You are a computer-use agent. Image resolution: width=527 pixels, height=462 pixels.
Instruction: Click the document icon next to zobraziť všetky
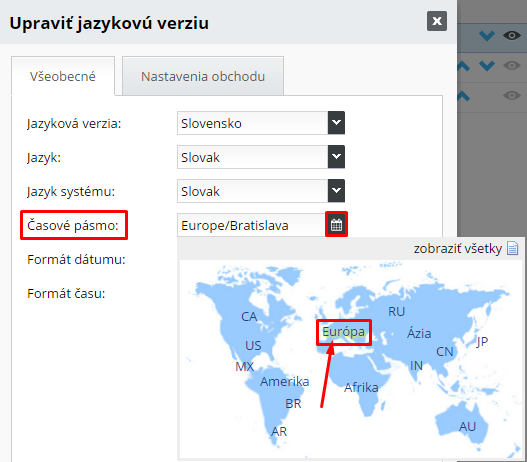point(513,249)
